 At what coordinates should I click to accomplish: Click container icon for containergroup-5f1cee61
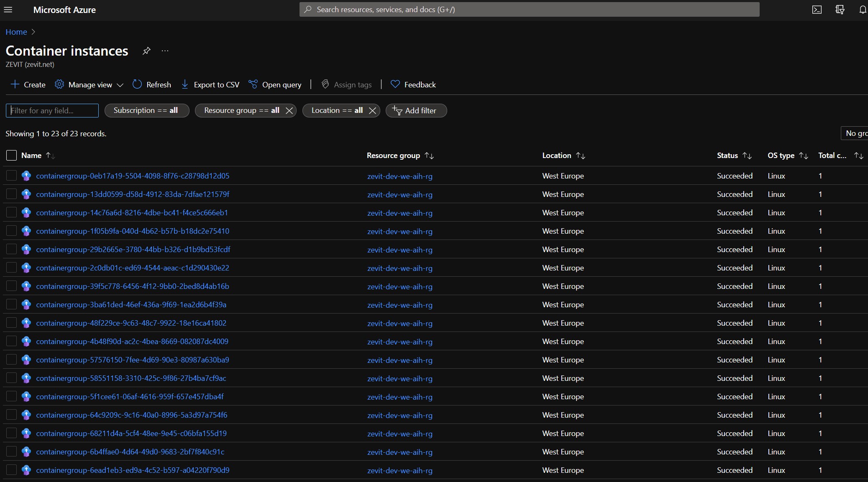pyautogui.click(x=26, y=397)
